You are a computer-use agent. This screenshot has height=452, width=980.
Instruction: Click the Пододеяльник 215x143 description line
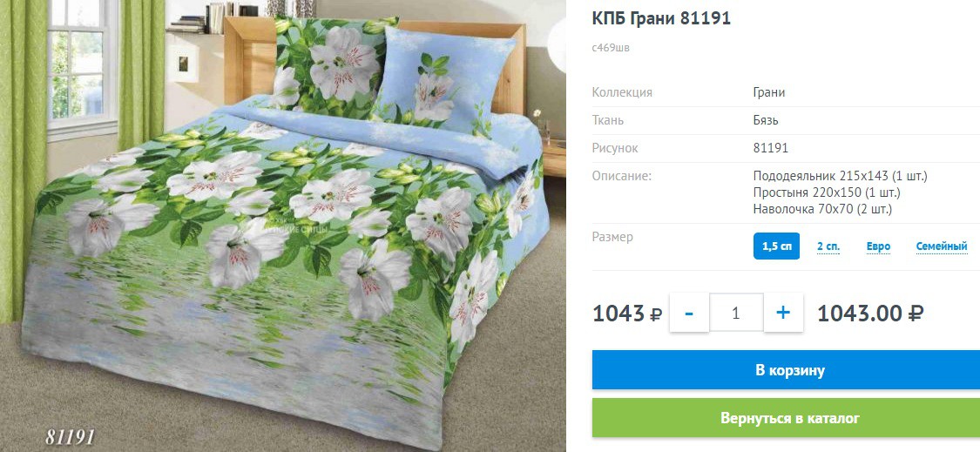840,176
